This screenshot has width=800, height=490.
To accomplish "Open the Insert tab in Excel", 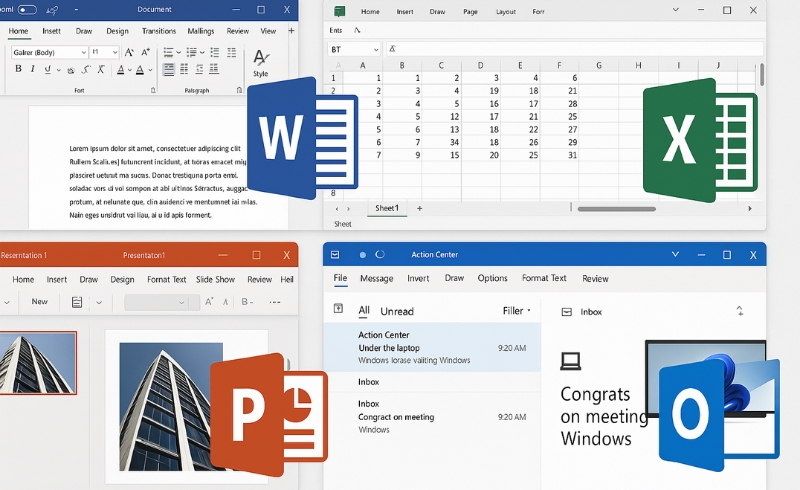I will pyautogui.click(x=405, y=12).
